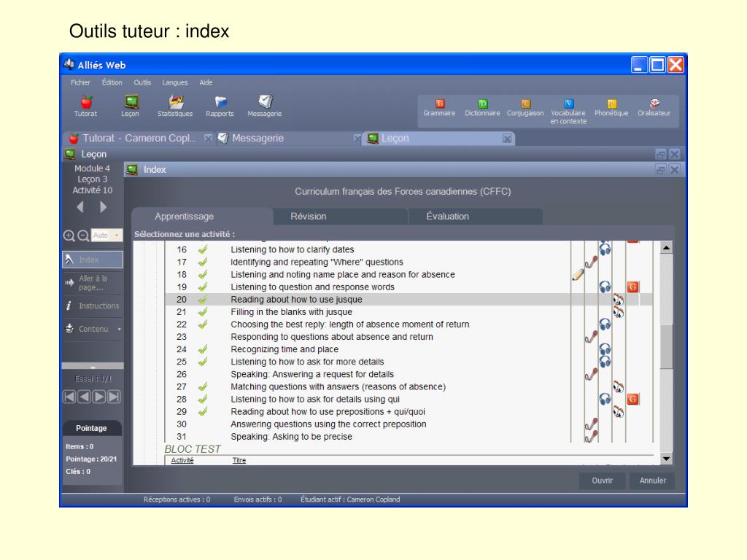Click headphones icon for activity 24

point(605,349)
